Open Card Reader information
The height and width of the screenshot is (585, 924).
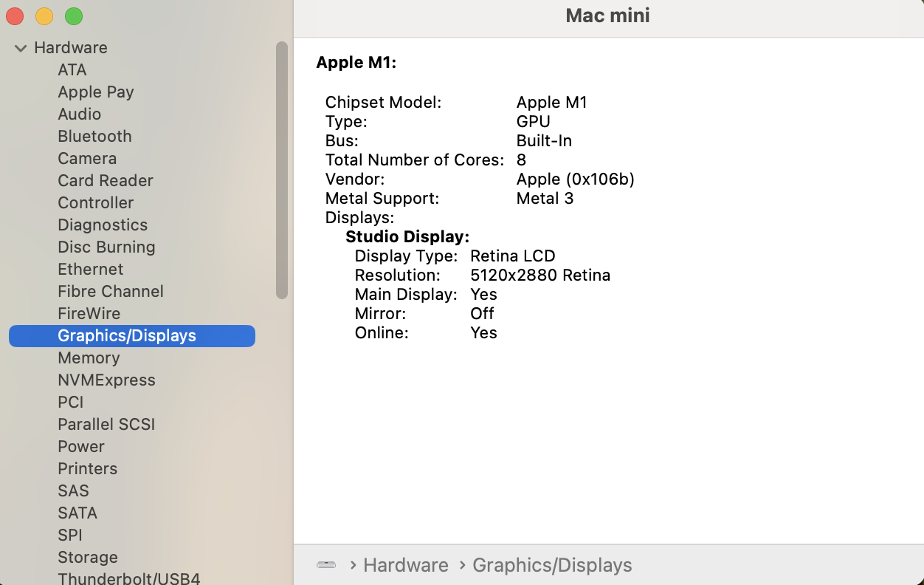(106, 180)
